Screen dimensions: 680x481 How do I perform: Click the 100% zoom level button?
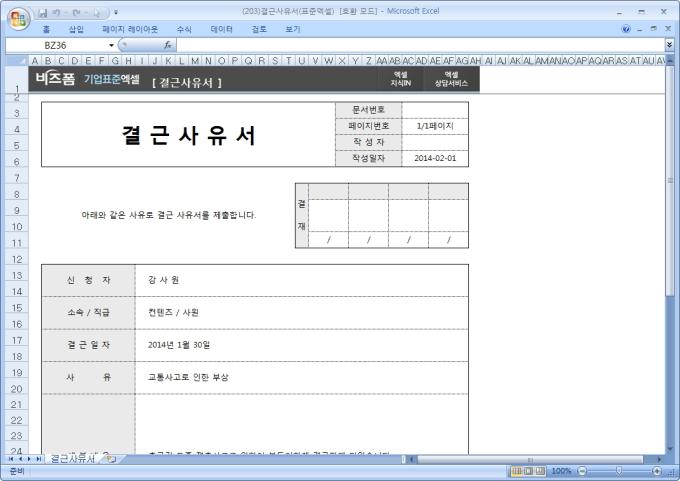pyautogui.click(x=561, y=471)
